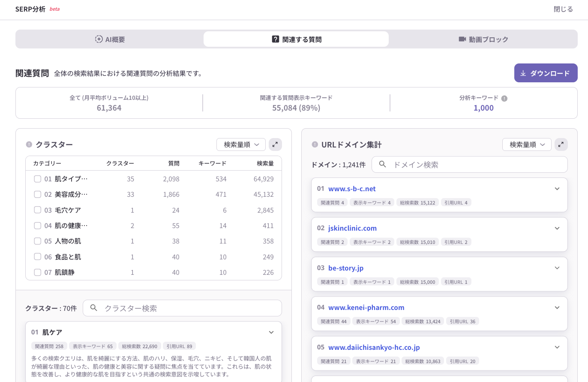Expand the URLドメイン集計 panel to fullscreen

point(561,144)
